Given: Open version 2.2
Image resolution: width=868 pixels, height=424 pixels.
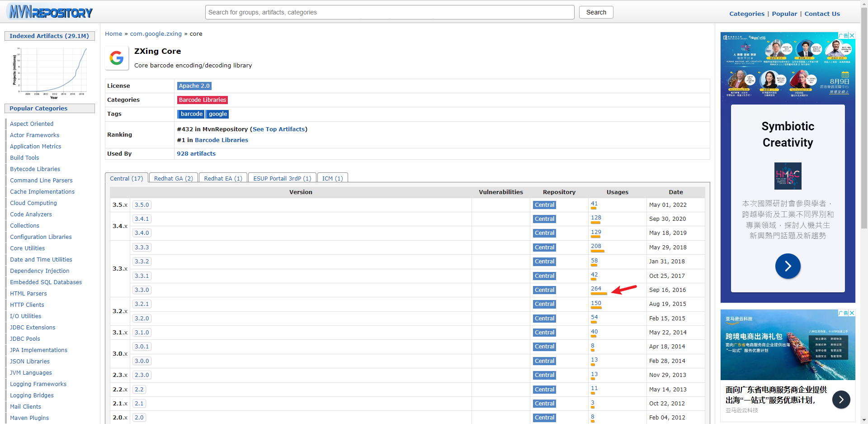Looking at the screenshot, I should coord(139,389).
